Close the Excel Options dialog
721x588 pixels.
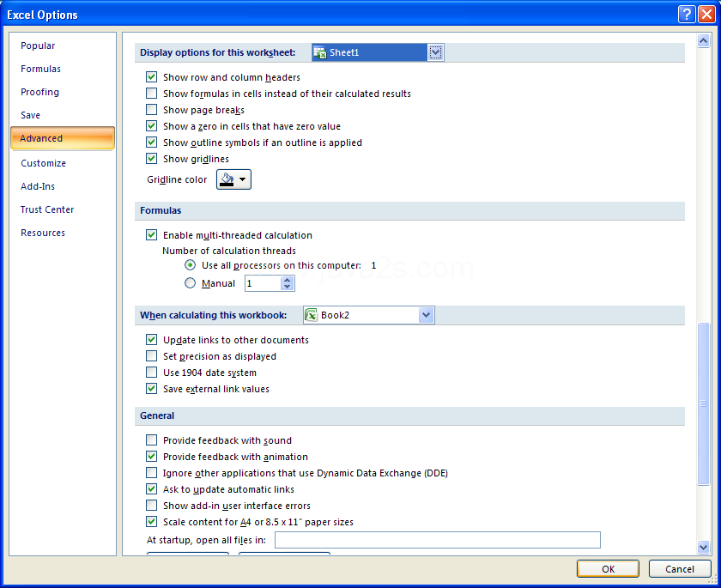[706, 15]
